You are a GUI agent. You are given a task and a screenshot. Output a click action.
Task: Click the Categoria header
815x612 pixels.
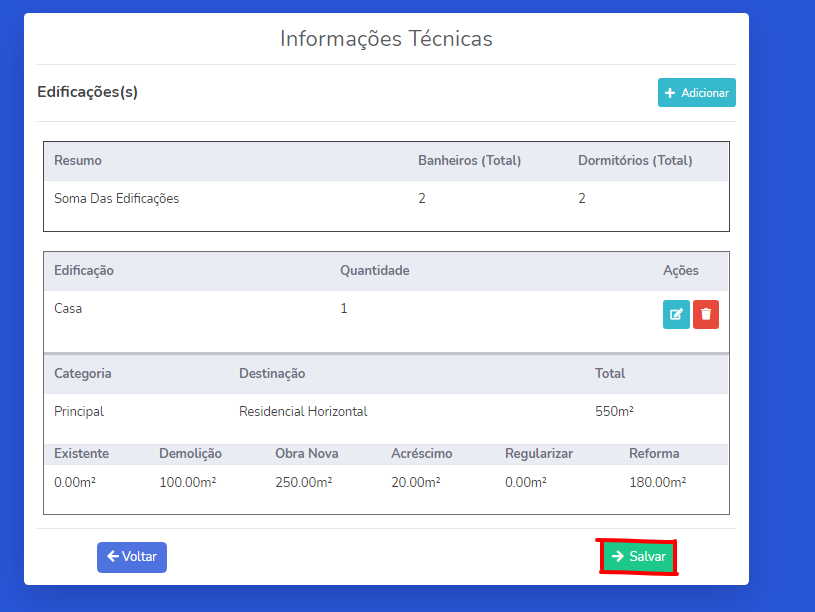(83, 374)
